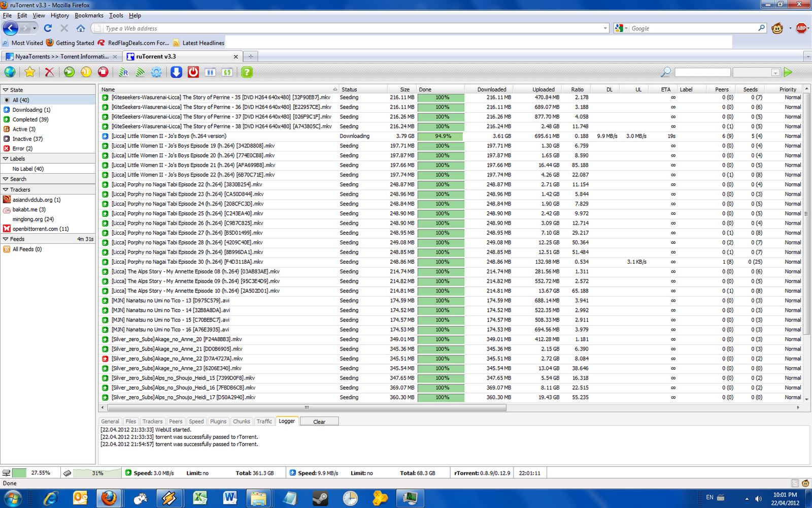Click the Add Torrent globe icon
812x508 pixels.
(10, 72)
